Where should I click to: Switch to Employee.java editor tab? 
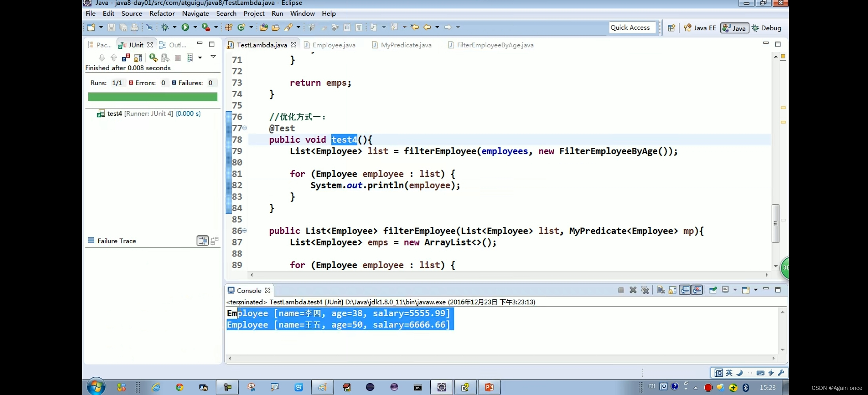point(330,45)
